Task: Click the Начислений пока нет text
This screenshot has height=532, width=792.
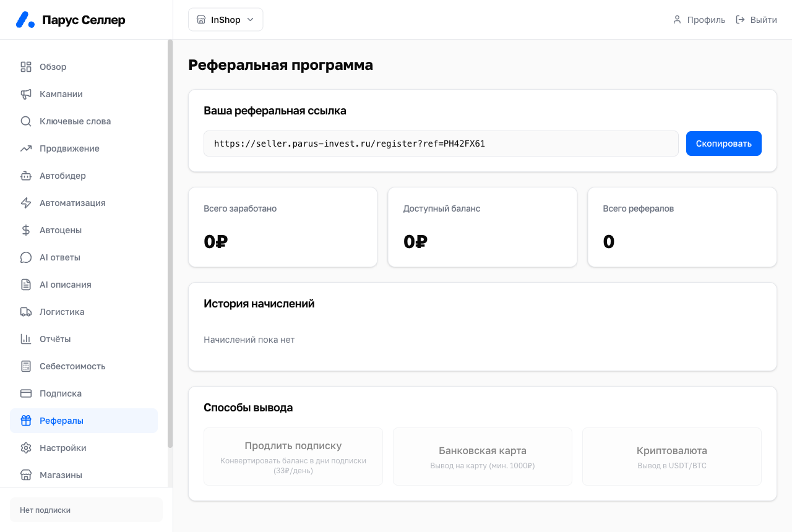Action: pos(249,340)
